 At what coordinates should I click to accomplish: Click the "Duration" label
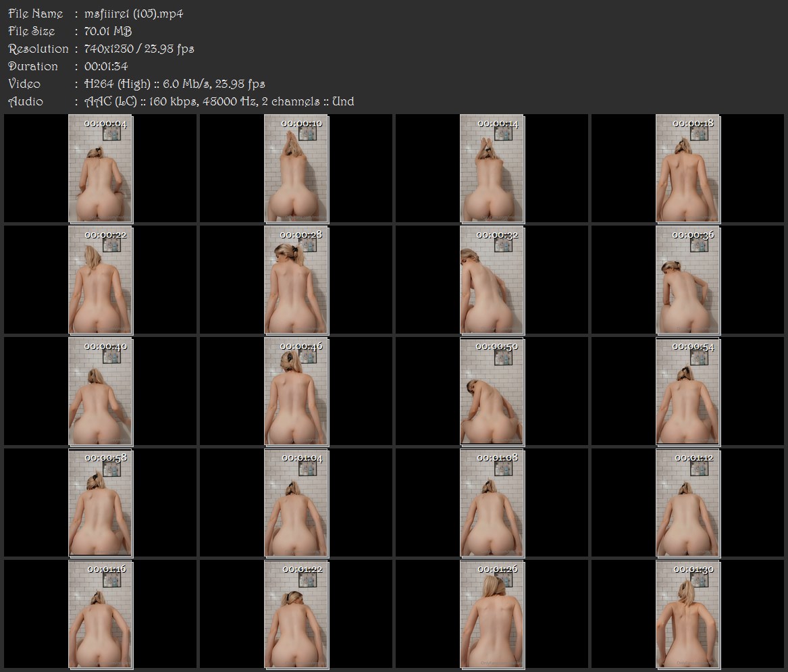tap(33, 66)
